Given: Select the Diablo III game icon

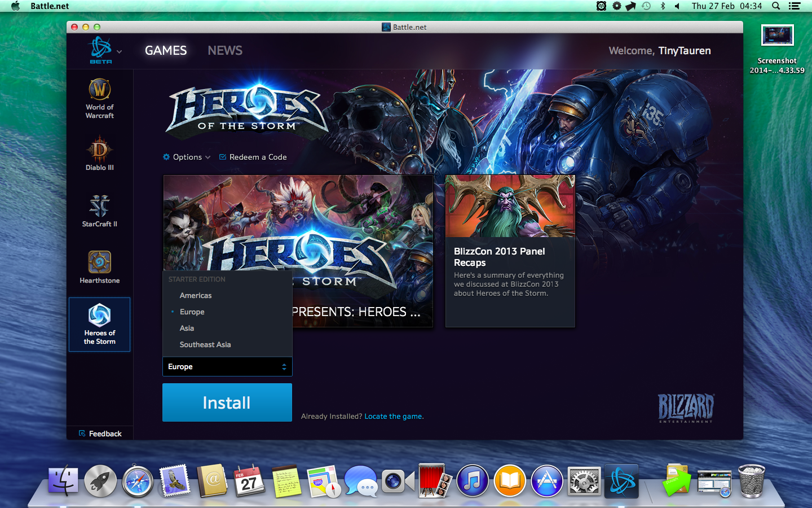Looking at the screenshot, I should [99, 153].
